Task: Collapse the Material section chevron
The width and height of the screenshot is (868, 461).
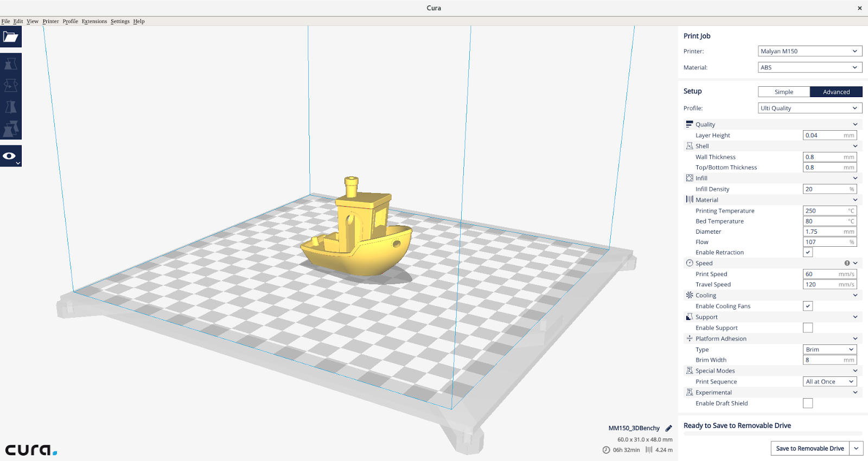Action: (x=856, y=200)
